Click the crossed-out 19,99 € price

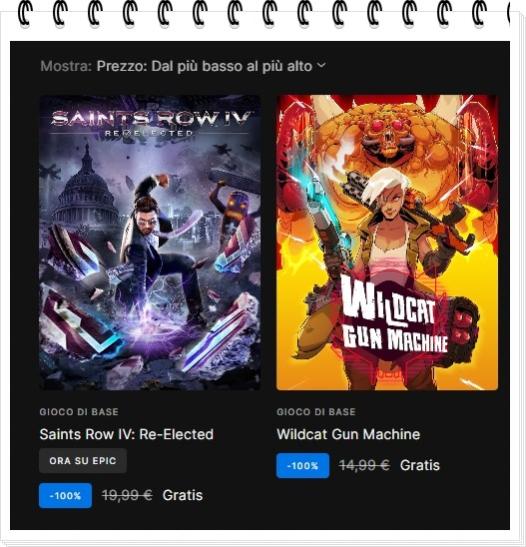pos(127,495)
